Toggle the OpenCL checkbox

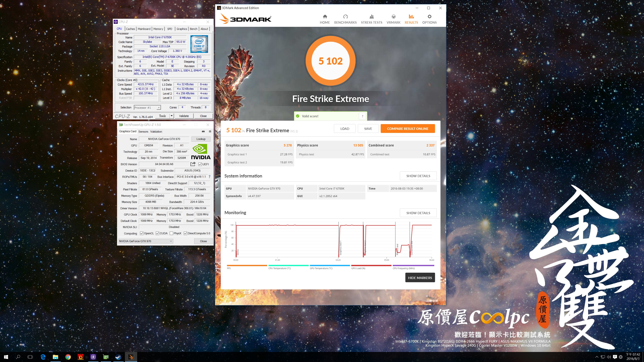[x=142, y=233]
